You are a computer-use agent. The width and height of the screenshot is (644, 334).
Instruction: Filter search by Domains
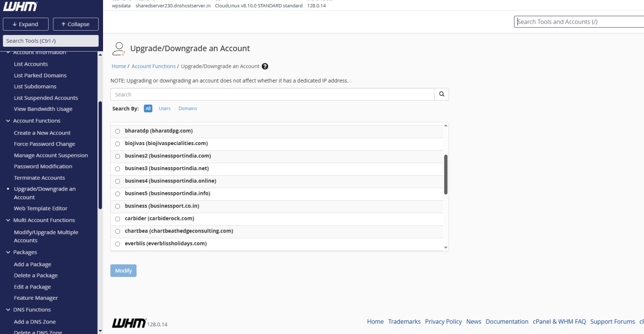pyautogui.click(x=188, y=109)
